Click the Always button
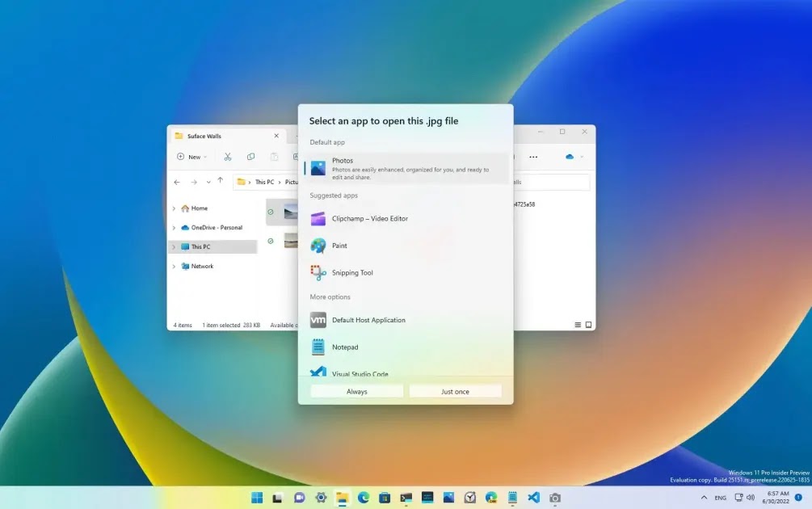 357,392
